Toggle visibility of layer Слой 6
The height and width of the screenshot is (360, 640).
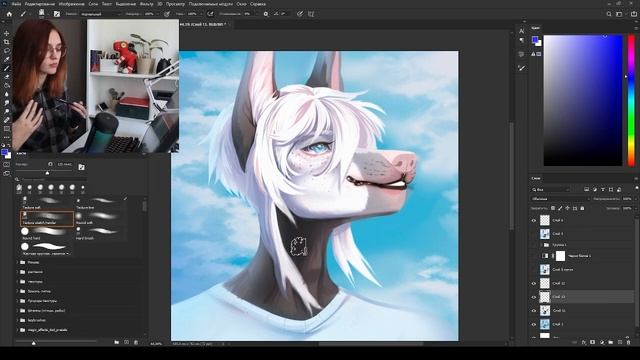533,220
